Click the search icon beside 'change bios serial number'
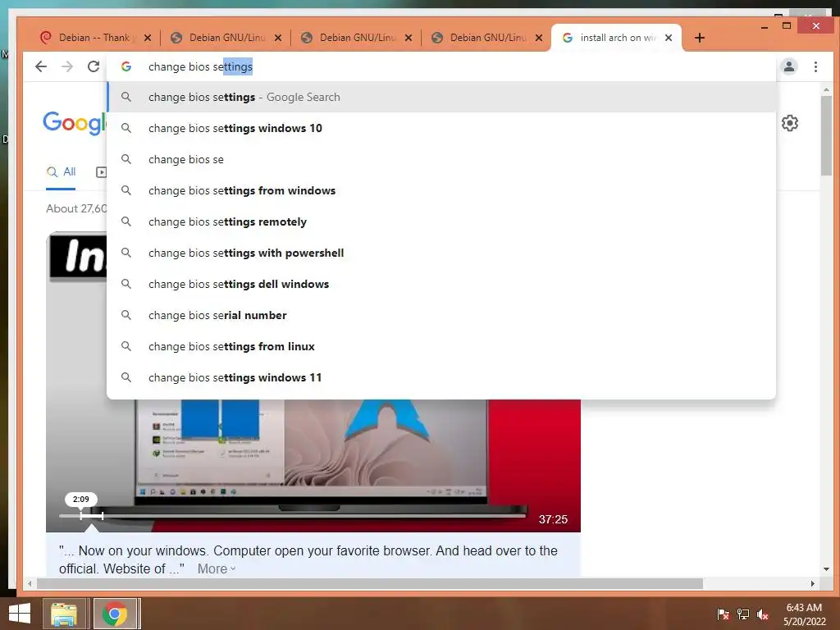Screen dimensions: 840x630 click(x=126, y=315)
